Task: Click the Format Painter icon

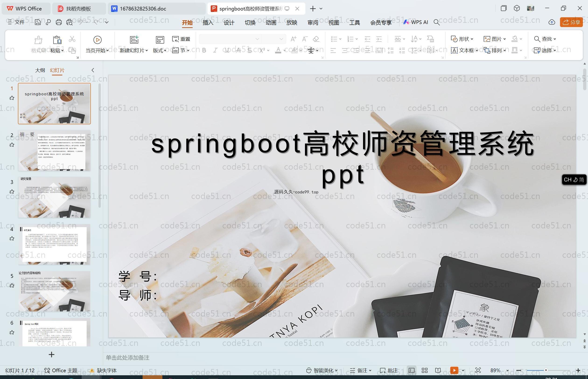Action: tap(38, 40)
